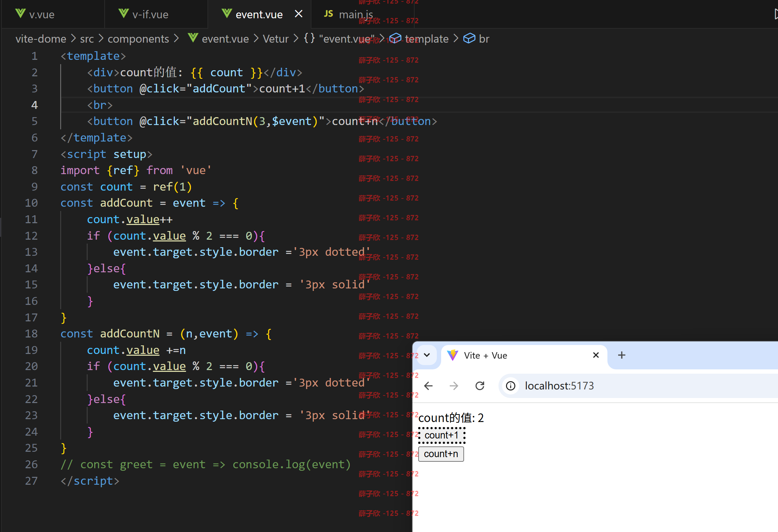778x532 pixels.
Task: Click the cube icon beside br breadcrumb
Action: (x=469, y=38)
